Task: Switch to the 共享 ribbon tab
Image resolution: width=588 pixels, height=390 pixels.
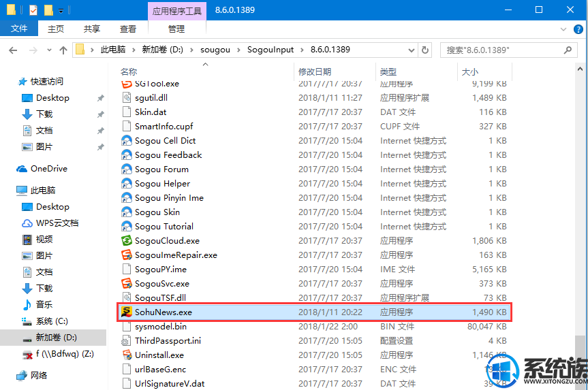Action: [92, 29]
